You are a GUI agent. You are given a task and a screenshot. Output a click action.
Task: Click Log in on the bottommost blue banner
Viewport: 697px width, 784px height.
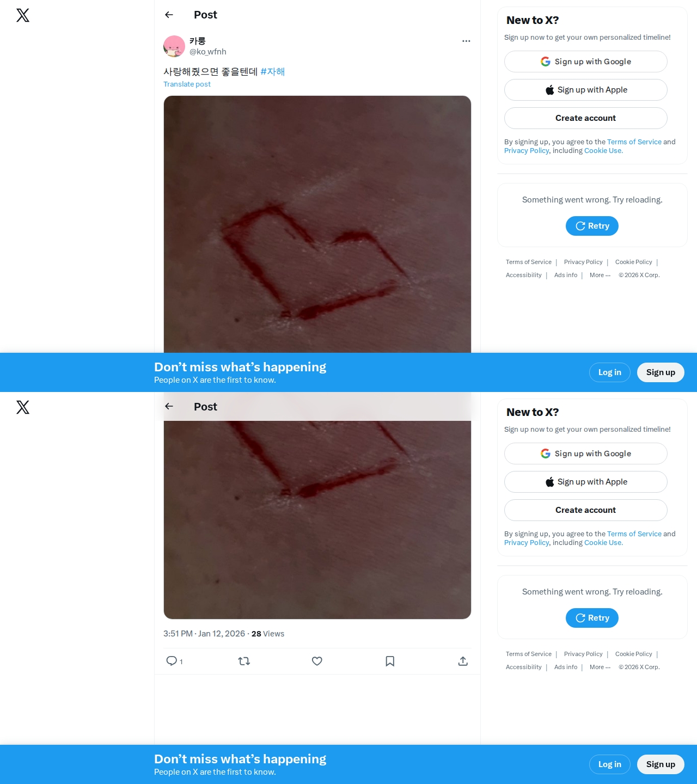[x=610, y=764]
